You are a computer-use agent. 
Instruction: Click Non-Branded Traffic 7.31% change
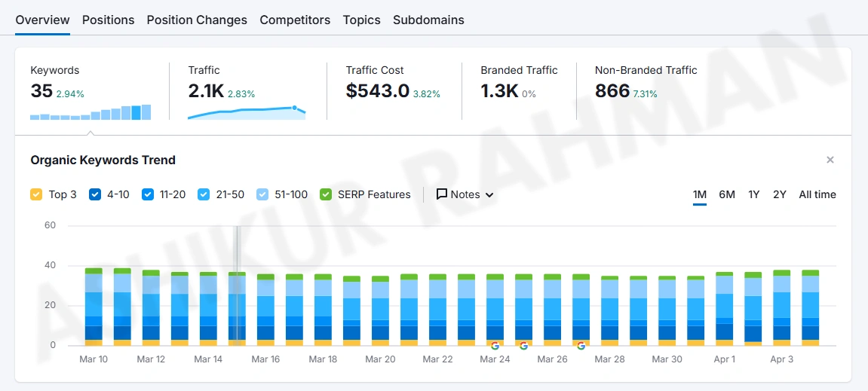coord(646,94)
